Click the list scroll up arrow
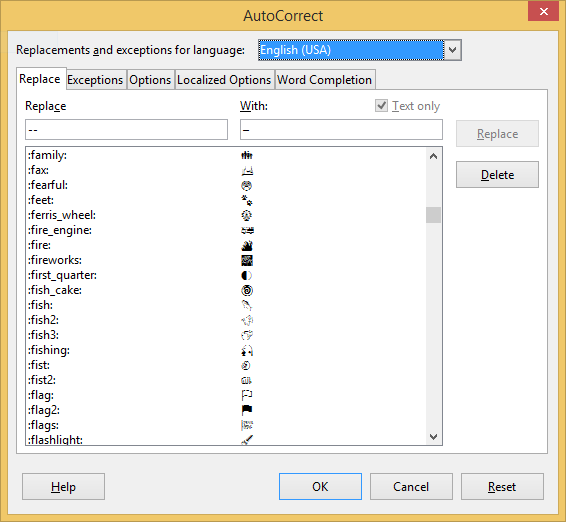This screenshot has width=566, height=522. tap(434, 156)
